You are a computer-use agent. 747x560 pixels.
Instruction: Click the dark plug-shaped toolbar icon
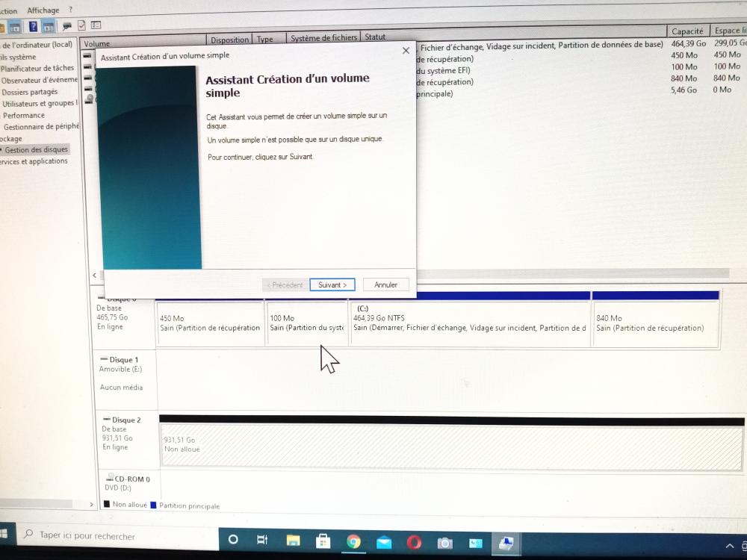(x=66, y=25)
